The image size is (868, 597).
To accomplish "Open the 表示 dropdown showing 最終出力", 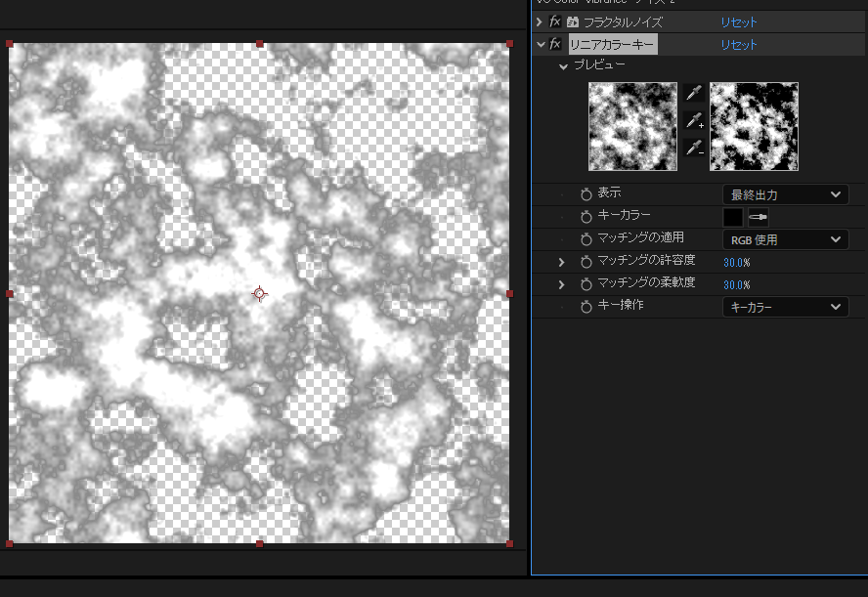I will [x=785, y=194].
